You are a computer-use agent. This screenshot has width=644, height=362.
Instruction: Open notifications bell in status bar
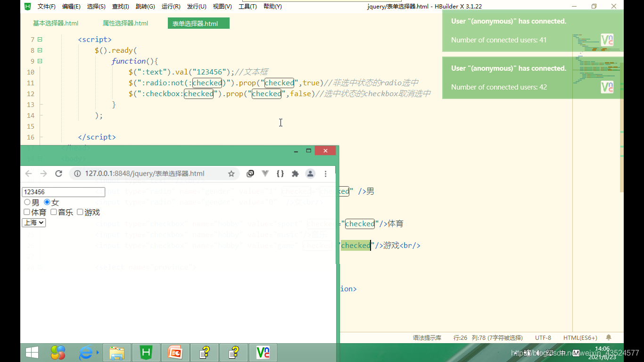click(x=609, y=337)
